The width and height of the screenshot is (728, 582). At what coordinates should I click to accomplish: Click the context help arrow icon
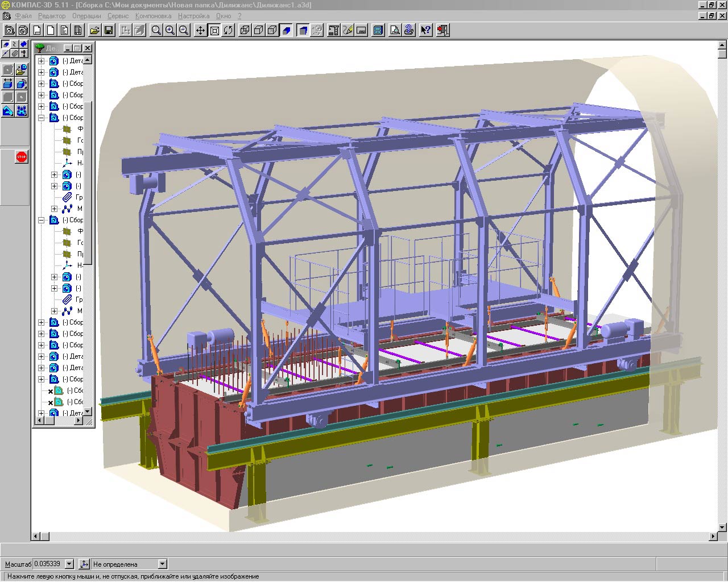425,30
